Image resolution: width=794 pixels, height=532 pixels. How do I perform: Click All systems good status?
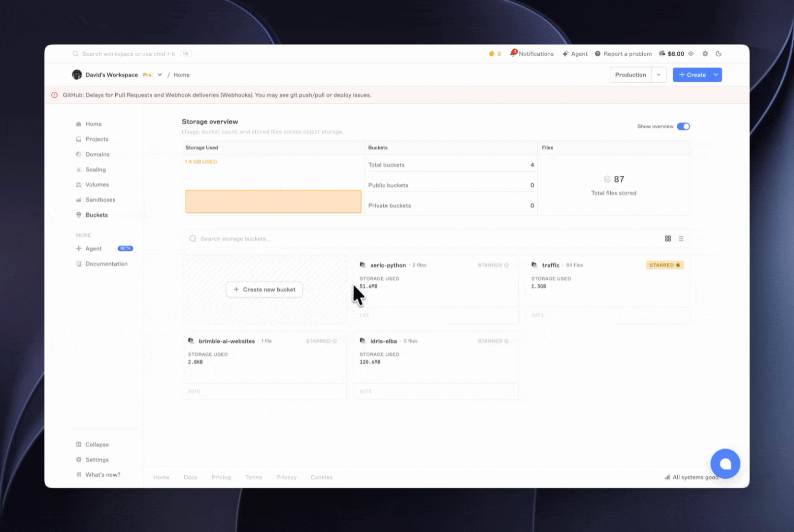pyautogui.click(x=692, y=477)
